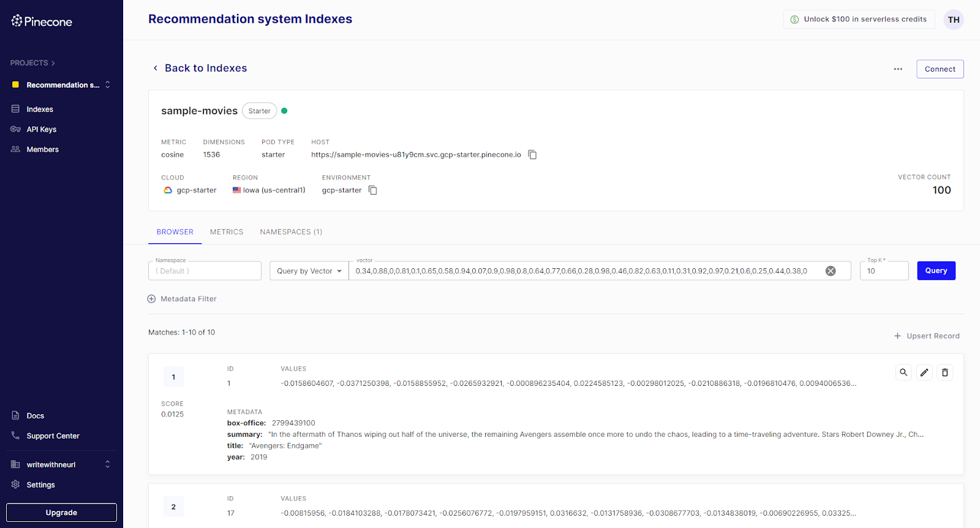The height and width of the screenshot is (528, 980).
Task: Click box-office value 2799439100
Action: (293, 423)
